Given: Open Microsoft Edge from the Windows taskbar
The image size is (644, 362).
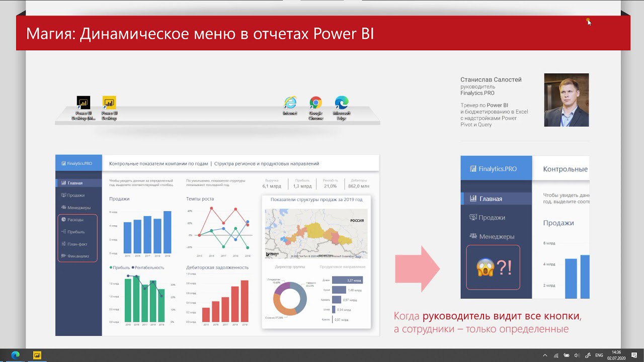Looking at the screenshot, I should coord(15,355).
